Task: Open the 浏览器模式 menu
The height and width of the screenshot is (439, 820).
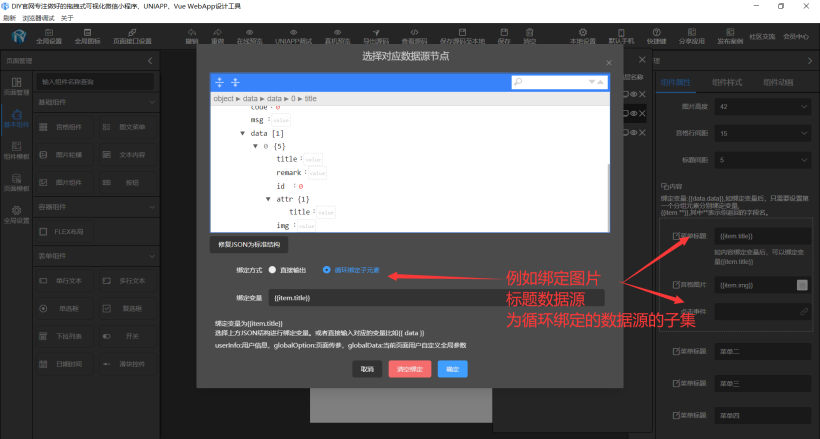Action: tap(36, 18)
